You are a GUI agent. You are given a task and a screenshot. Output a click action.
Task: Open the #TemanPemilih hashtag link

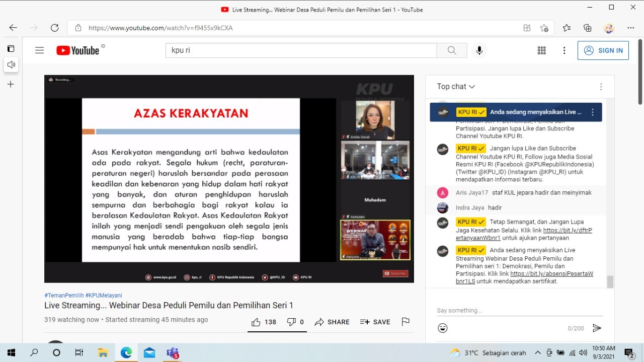[64, 296]
